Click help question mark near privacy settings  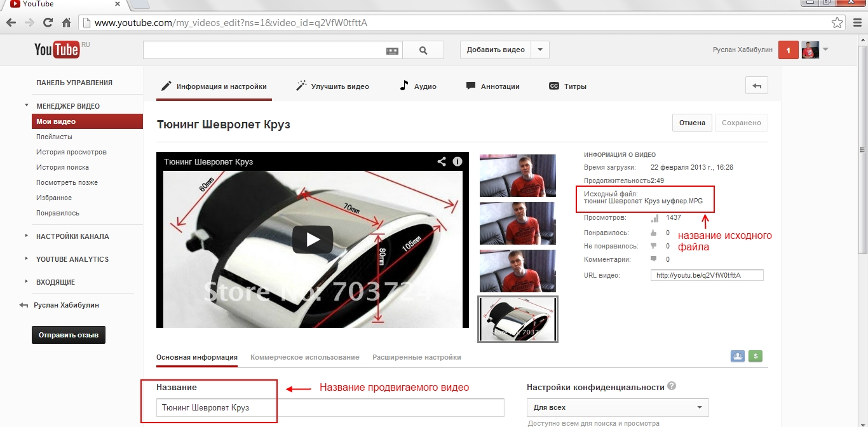coord(672,386)
